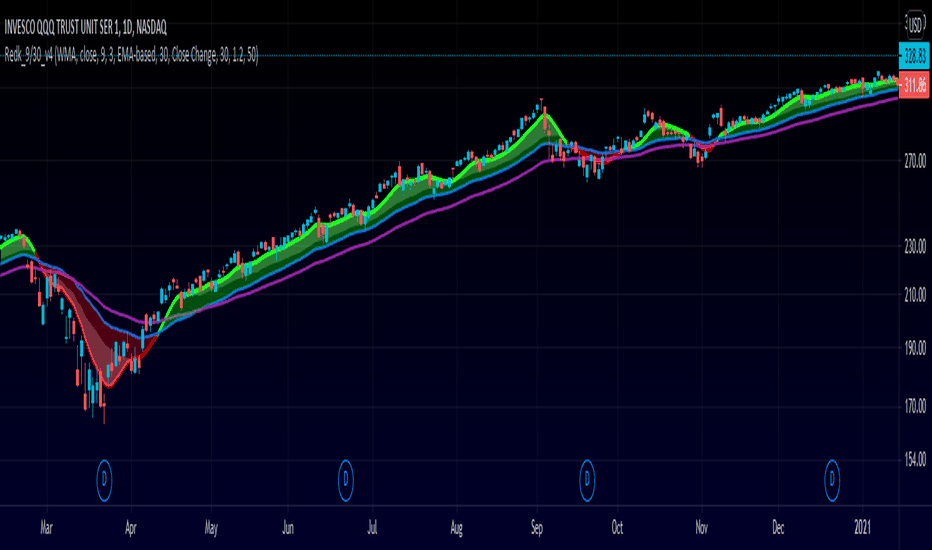Click the 154.00 price axis label
This screenshot has height=550, width=932.
[x=915, y=459]
